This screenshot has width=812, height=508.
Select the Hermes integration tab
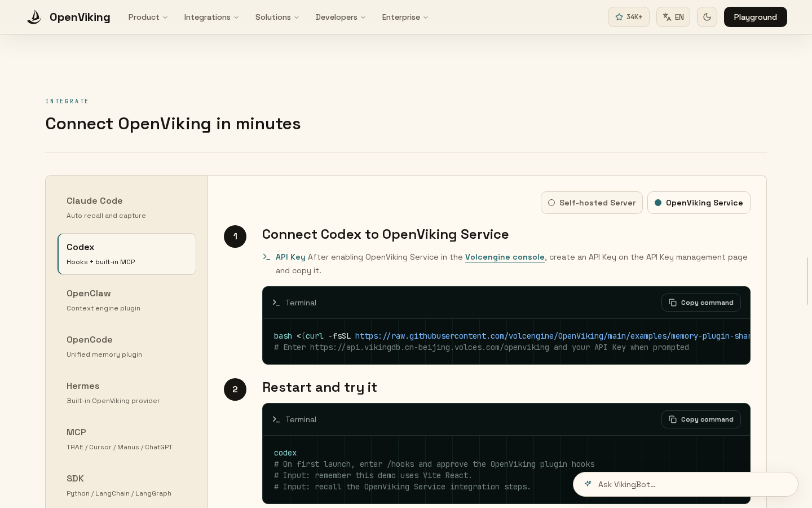point(127,393)
